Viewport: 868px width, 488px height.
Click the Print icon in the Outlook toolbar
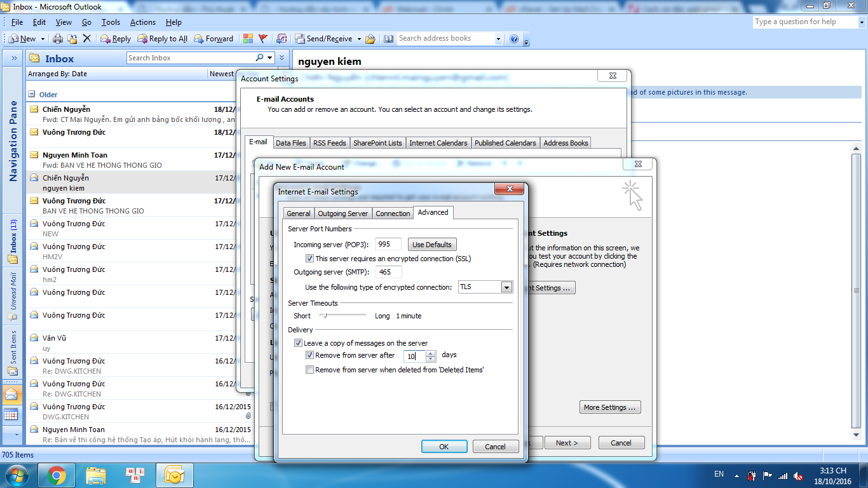tap(58, 39)
